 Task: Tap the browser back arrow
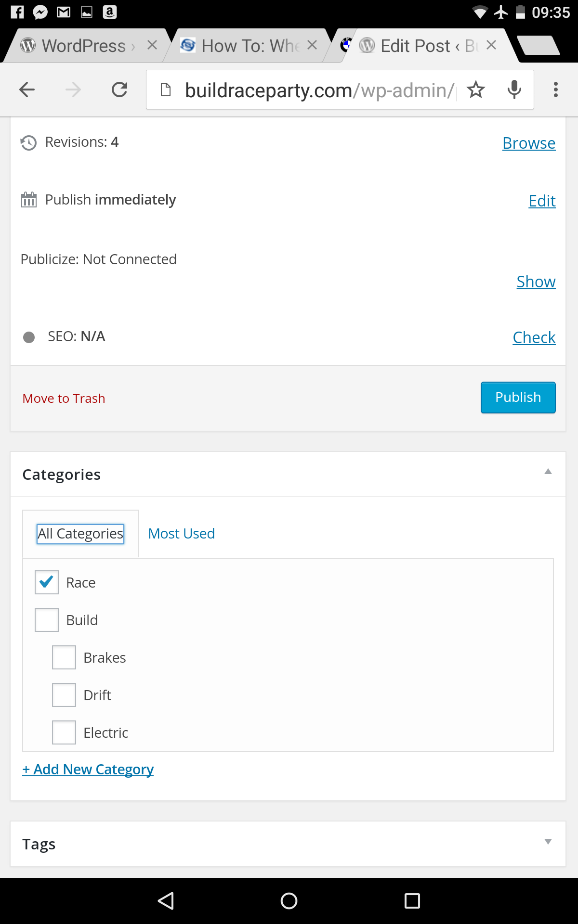coord(27,90)
